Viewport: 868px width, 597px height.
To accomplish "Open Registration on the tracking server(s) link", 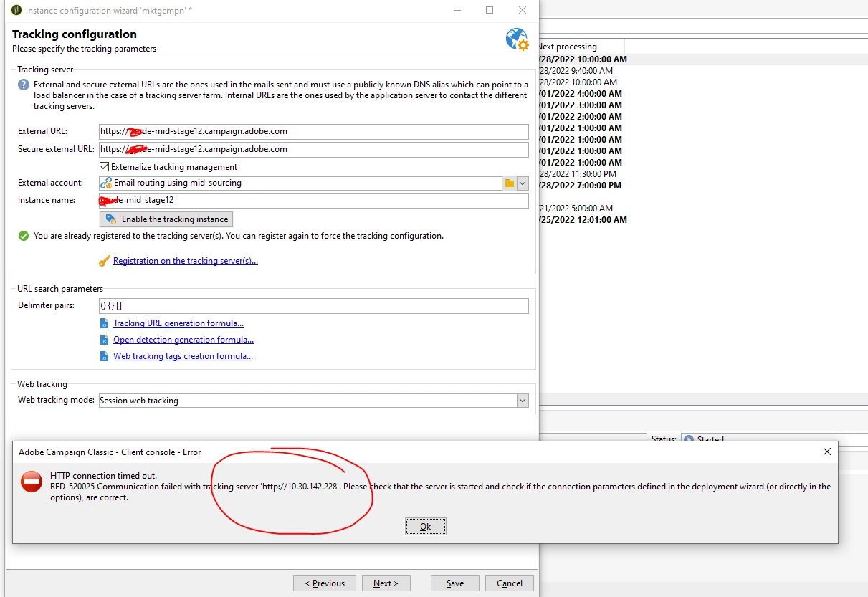I will click(x=186, y=261).
